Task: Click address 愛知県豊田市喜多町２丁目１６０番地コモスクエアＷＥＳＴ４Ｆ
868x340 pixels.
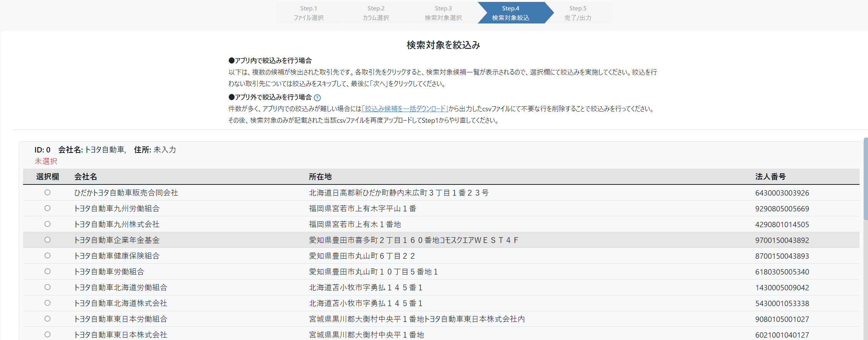Action: (414, 240)
